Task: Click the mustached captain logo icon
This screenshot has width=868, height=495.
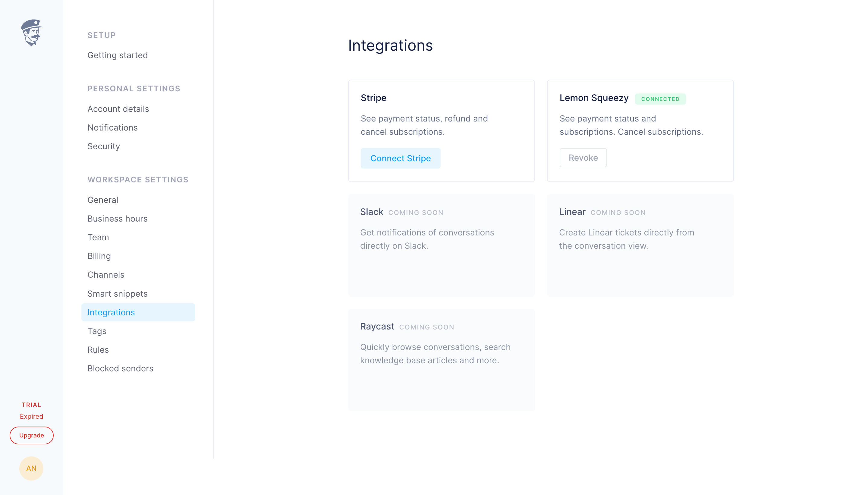Action: [x=31, y=33]
